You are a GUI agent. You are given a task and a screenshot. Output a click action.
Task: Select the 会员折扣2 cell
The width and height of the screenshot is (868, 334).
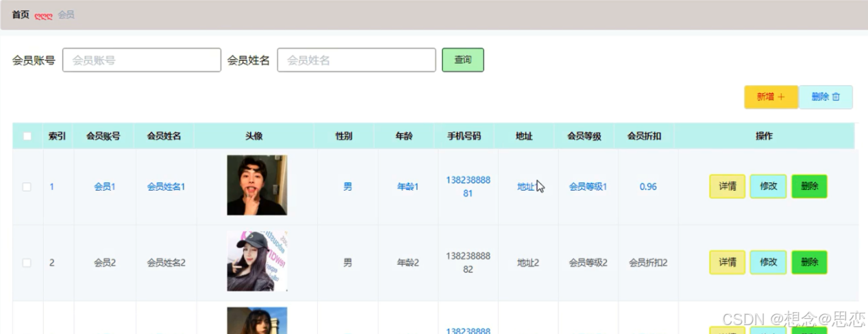click(x=648, y=262)
